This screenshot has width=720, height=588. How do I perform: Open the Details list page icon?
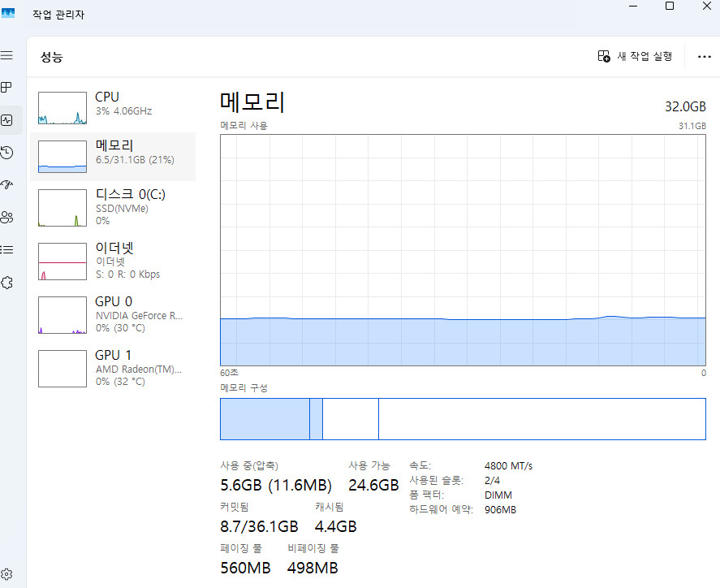click(6, 250)
